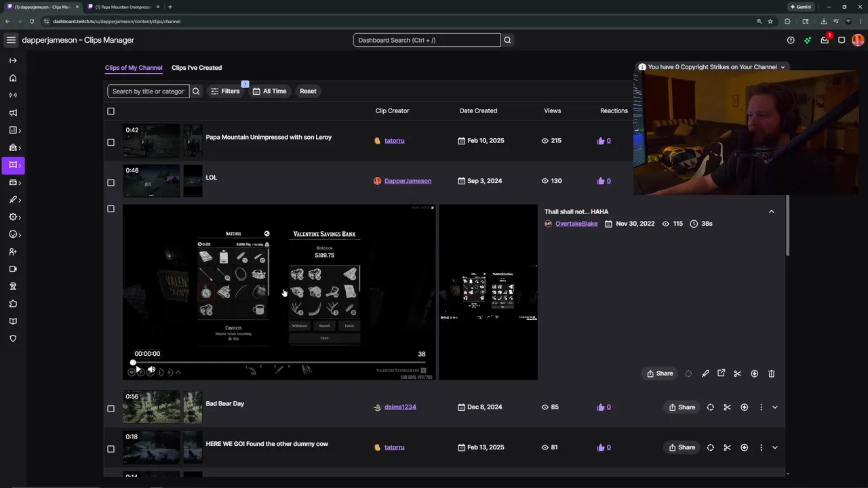Check the Thall shall not clip checkbox
The width and height of the screenshot is (868, 488).
(111, 209)
